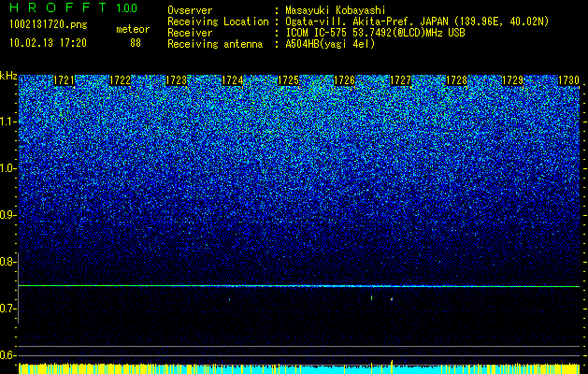
Task: Click the 1730 time marker
Action: pos(569,80)
